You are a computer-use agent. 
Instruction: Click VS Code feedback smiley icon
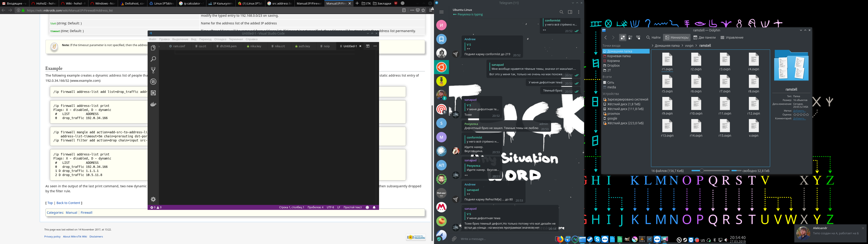[x=367, y=207]
